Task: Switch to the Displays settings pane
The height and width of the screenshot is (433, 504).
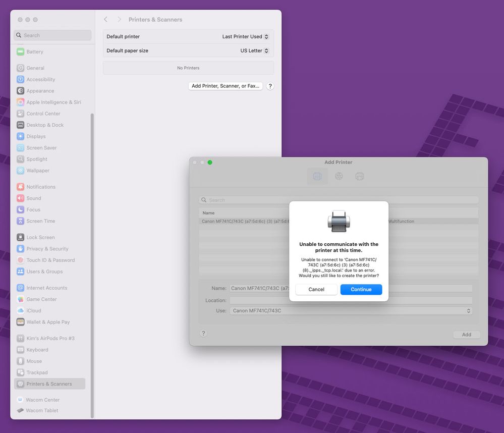Action: tap(36, 136)
